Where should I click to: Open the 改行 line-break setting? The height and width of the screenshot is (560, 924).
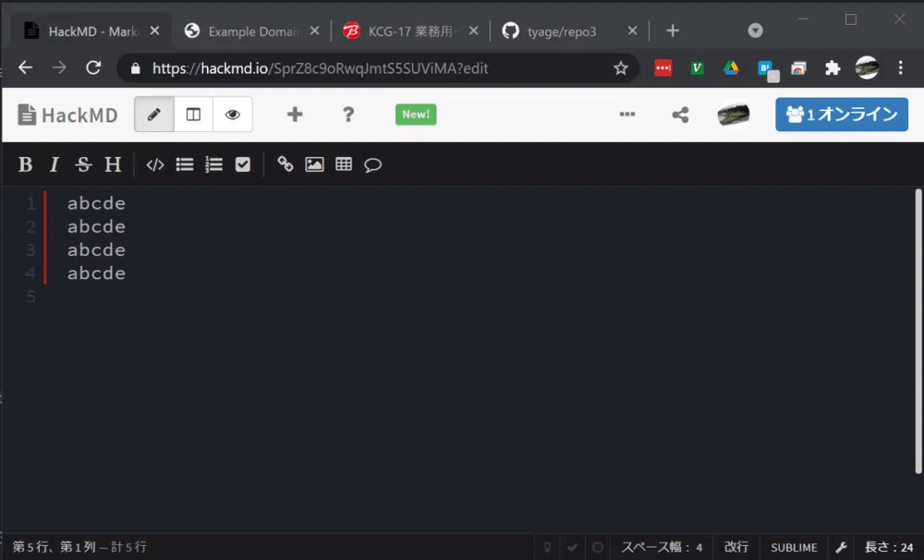[x=736, y=547]
